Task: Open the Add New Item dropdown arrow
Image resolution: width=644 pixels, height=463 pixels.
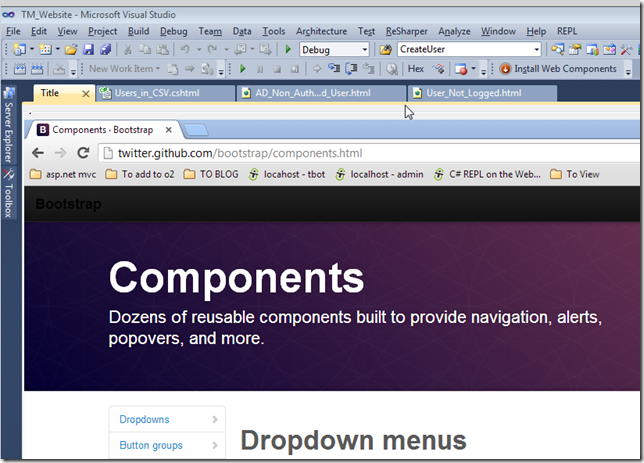Action: tap(58, 49)
